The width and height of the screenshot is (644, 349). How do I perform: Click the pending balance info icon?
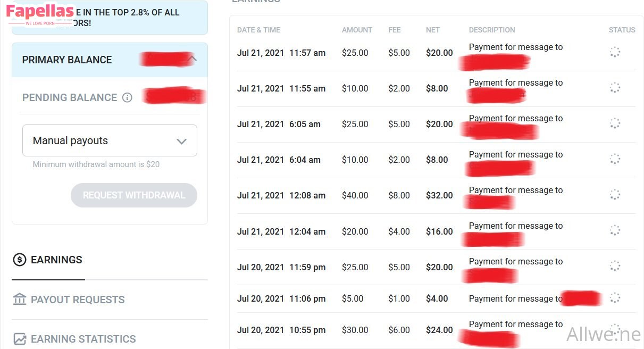(127, 98)
